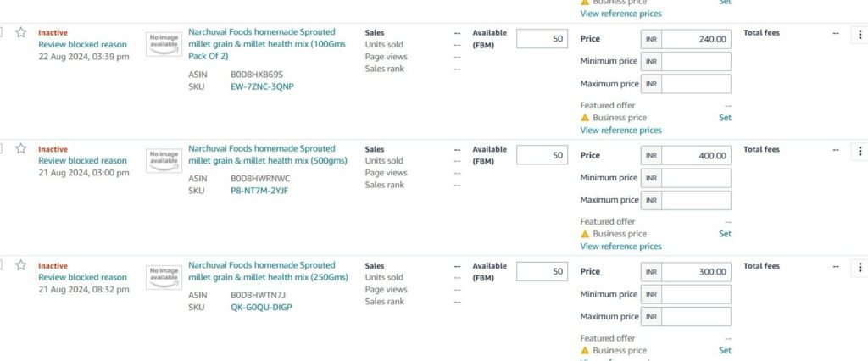Click No image thumbnail of 100Gms Pack listing
This screenshot has height=361, width=868.
[164, 44]
